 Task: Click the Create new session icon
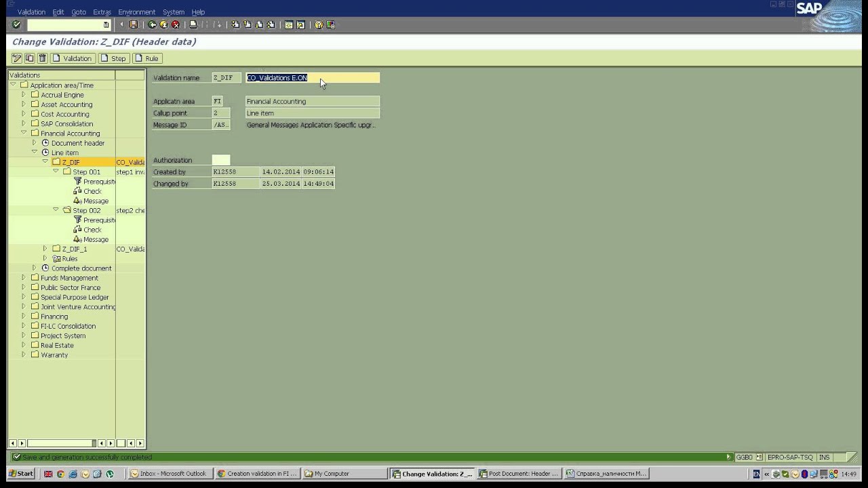tap(289, 24)
